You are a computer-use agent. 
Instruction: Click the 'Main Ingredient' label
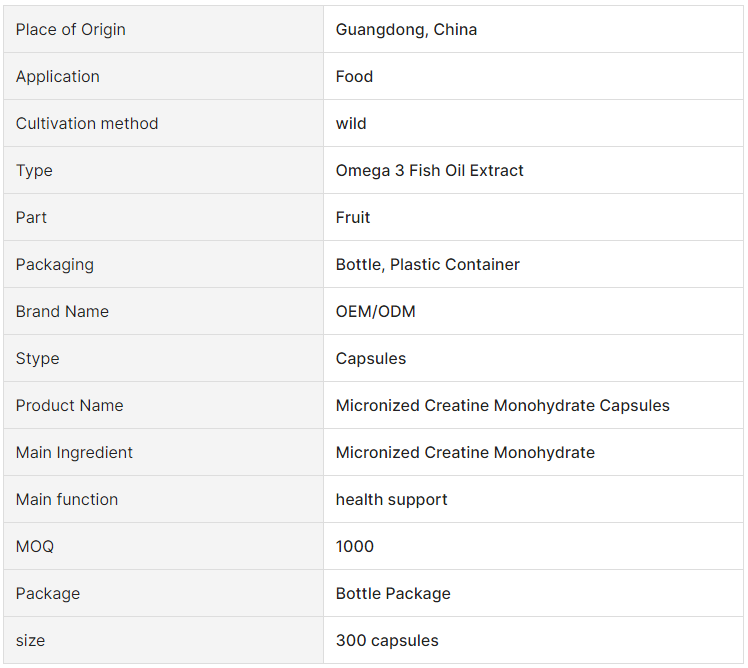pyautogui.click(x=74, y=452)
